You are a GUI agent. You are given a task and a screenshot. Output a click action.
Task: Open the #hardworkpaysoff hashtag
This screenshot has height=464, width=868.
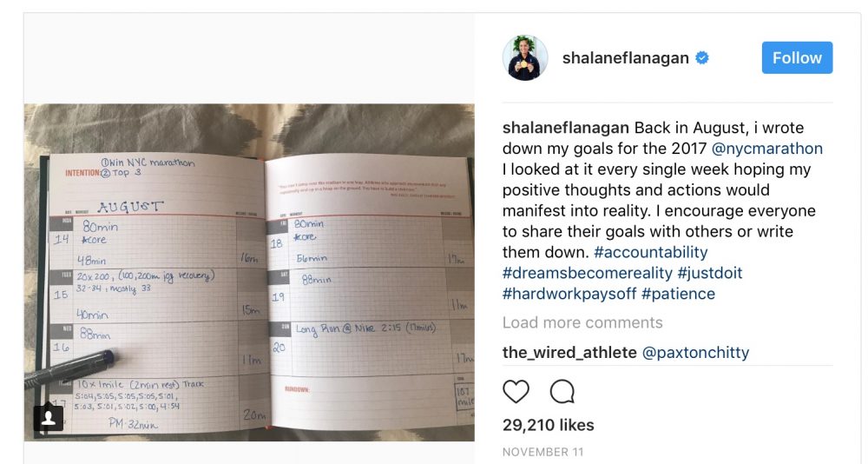point(569,294)
